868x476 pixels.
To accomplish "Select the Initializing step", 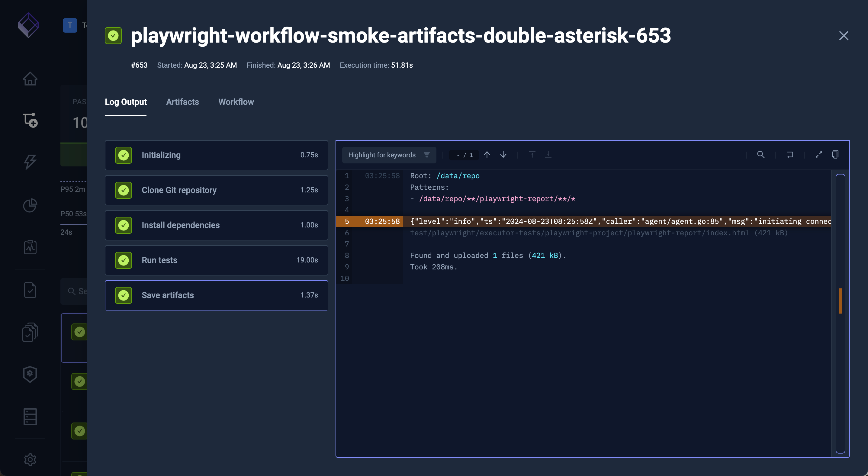I will tap(216, 155).
